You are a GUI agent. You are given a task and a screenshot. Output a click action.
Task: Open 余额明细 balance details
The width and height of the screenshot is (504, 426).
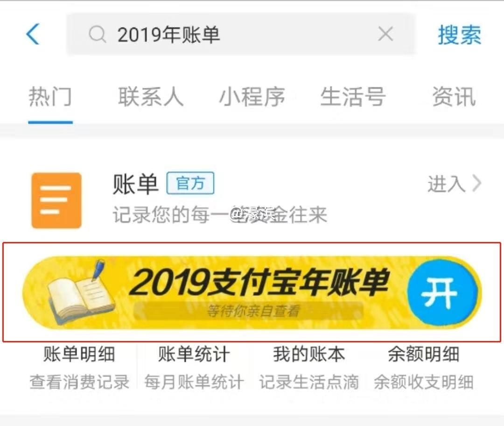[x=424, y=368]
